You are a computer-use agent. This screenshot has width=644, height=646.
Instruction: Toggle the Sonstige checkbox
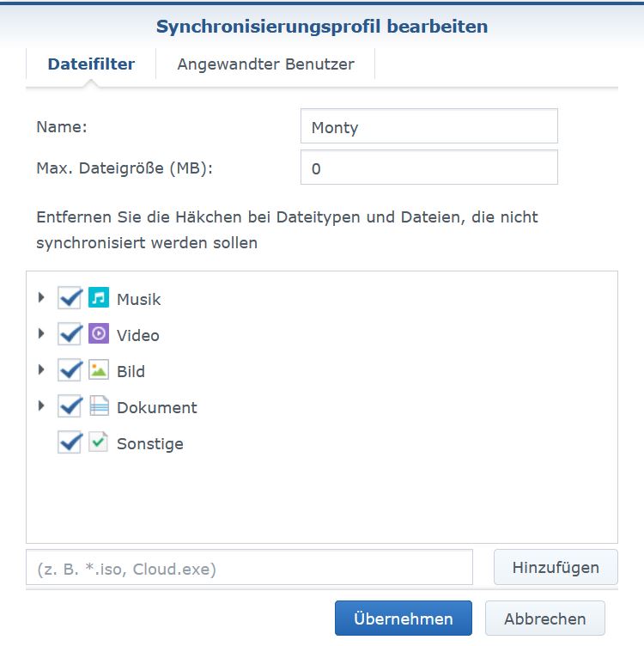pyautogui.click(x=70, y=442)
